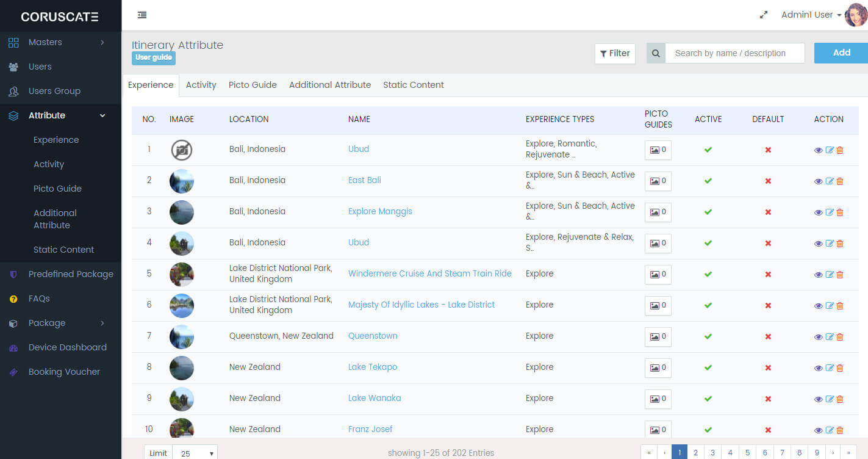868x459 pixels.
Task: Open the Admin1 User account dropdown
Action: click(811, 15)
